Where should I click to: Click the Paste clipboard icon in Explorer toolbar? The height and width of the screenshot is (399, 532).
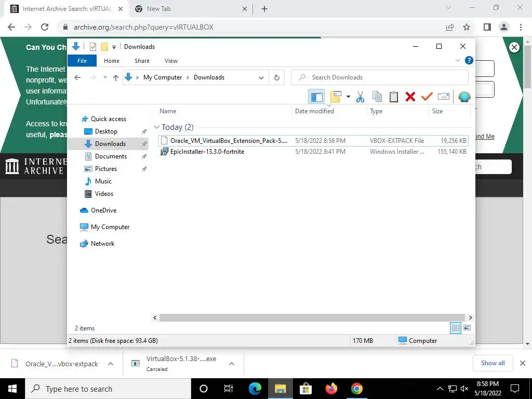(394, 97)
